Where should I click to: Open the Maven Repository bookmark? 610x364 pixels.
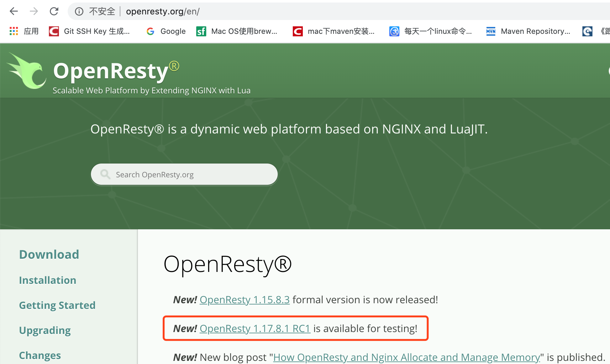coord(528,31)
